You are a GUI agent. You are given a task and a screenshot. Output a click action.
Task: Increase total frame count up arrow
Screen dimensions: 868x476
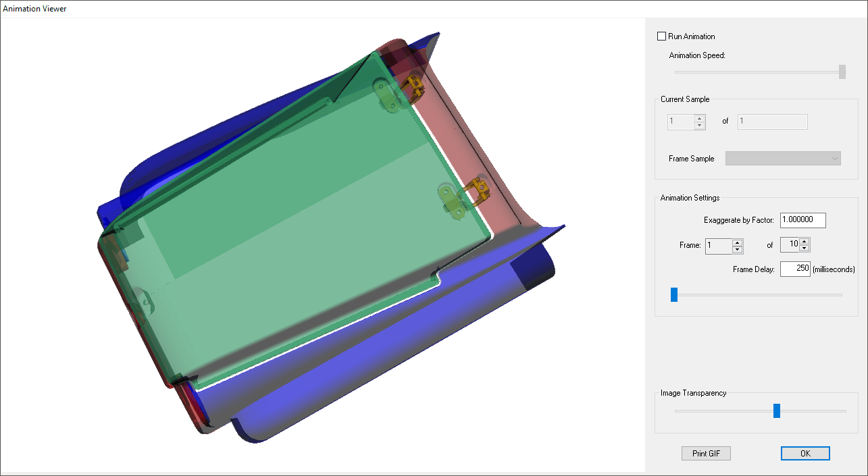pyautogui.click(x=805, y=242)
